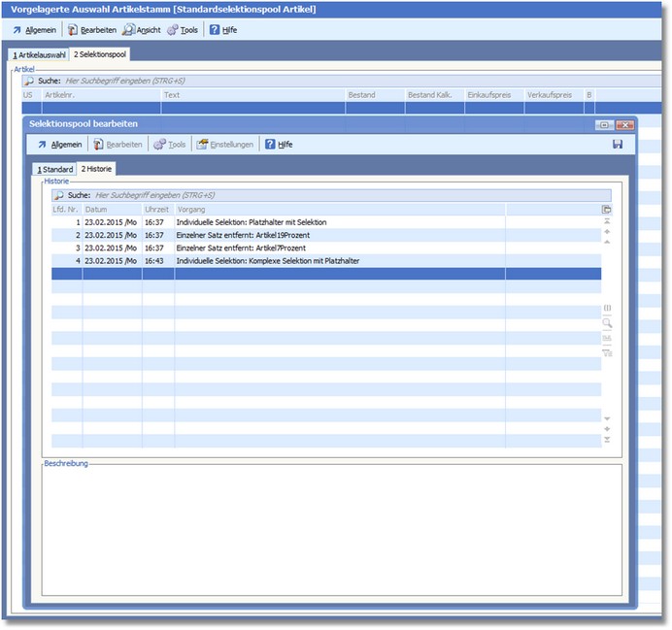Click the table export icon above history list
672x630 pixels.
click(607, 210)
